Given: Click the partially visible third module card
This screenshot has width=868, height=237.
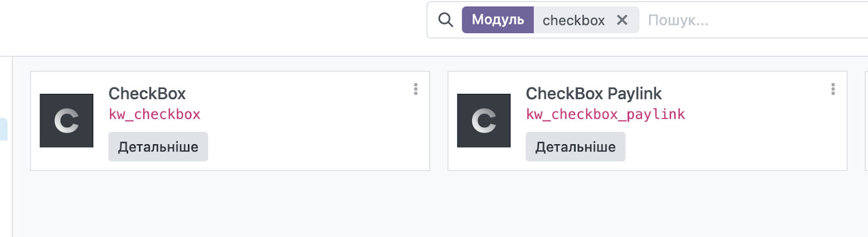Looking at the screenshot, I should [866, 120].
